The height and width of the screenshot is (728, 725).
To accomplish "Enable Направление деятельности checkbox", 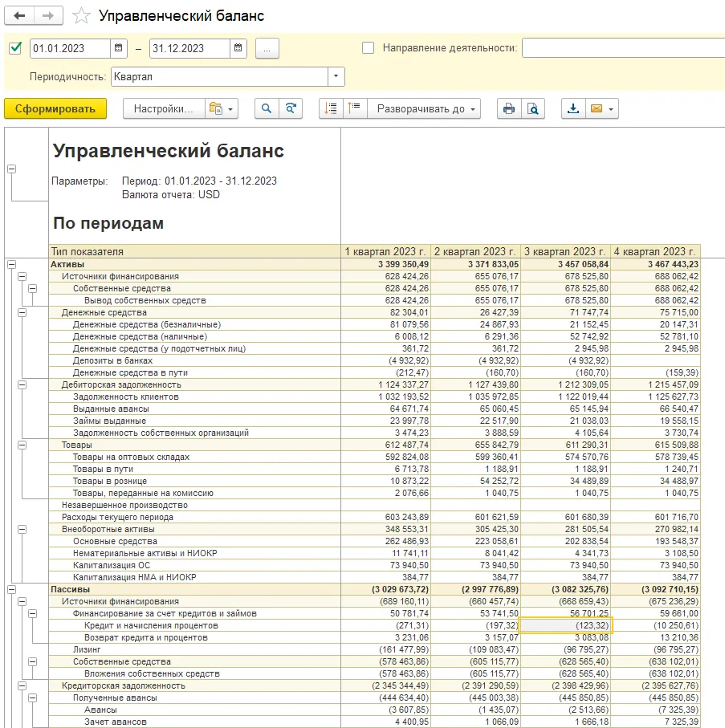I will tap(369, 48).
